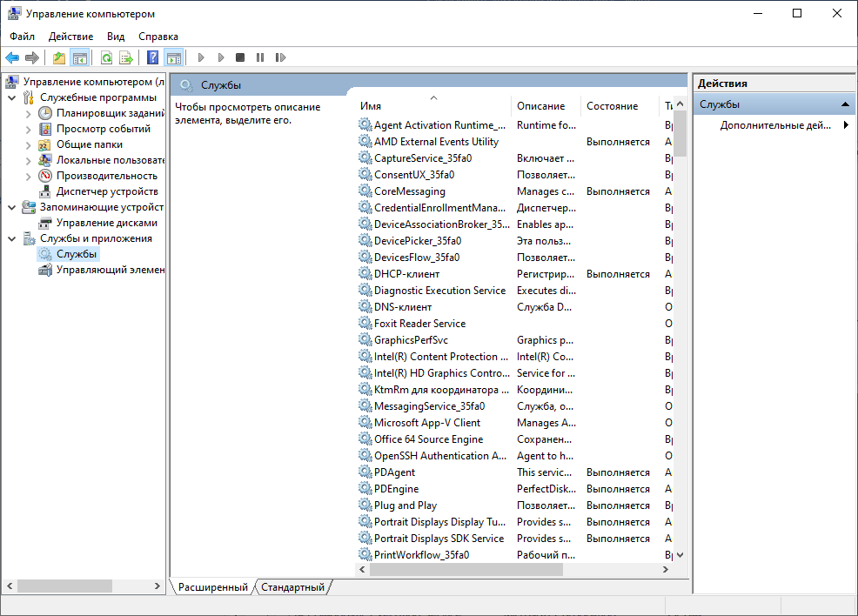Expand the Просмотр событий tree node
The width and height of the screenshot is (858, 616).
(29, 129)
